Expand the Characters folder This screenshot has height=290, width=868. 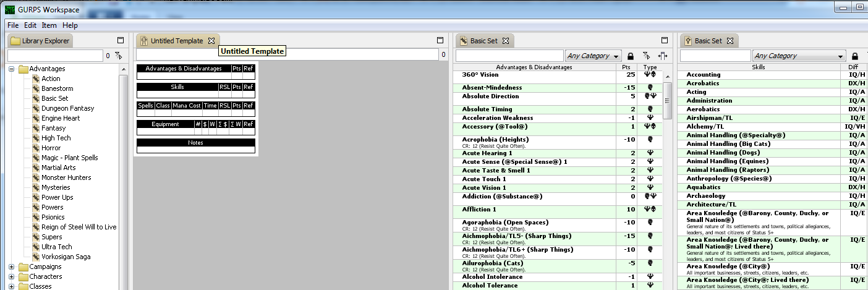11,276
